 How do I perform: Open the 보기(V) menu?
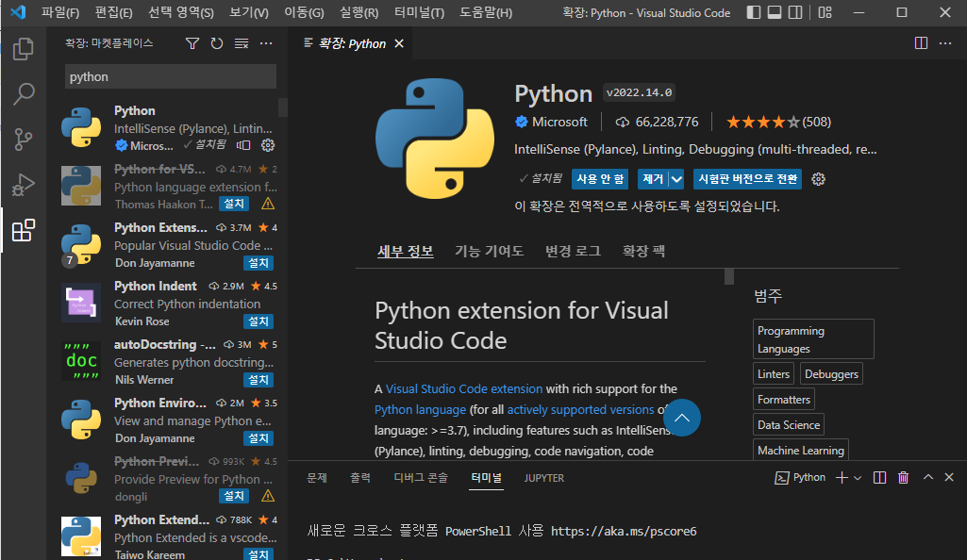point(248,12)
